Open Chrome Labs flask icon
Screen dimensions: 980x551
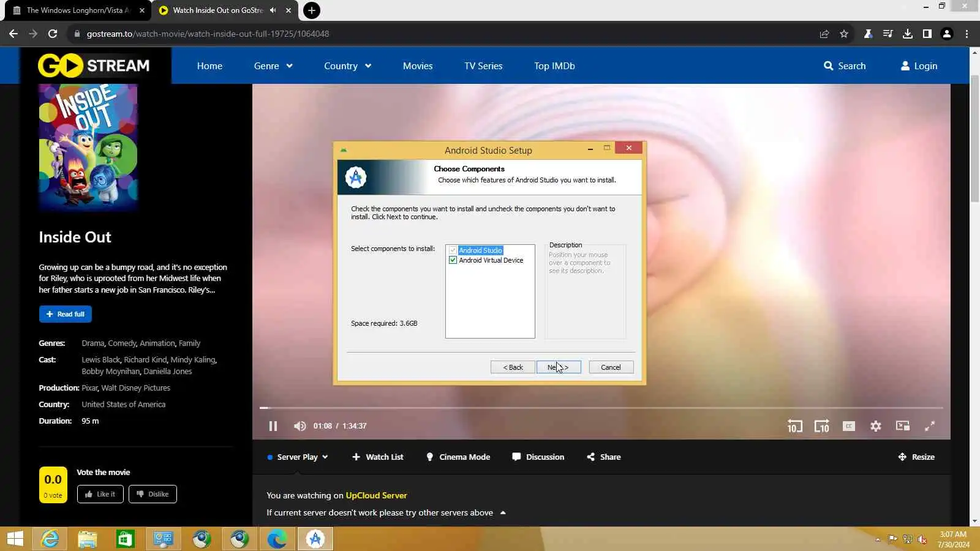(868, 34)
